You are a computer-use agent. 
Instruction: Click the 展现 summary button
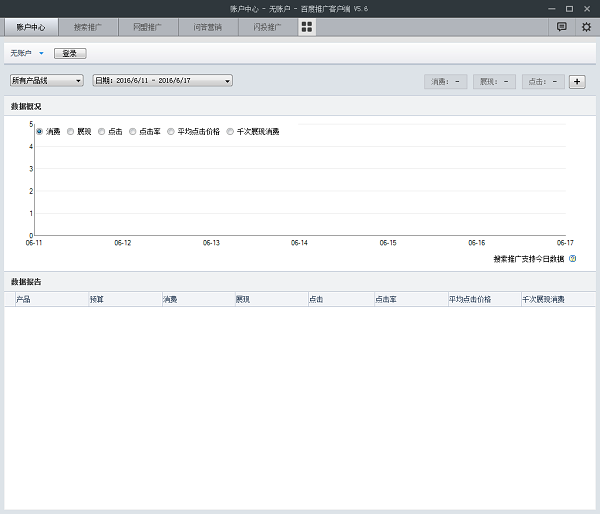(494, 82)
